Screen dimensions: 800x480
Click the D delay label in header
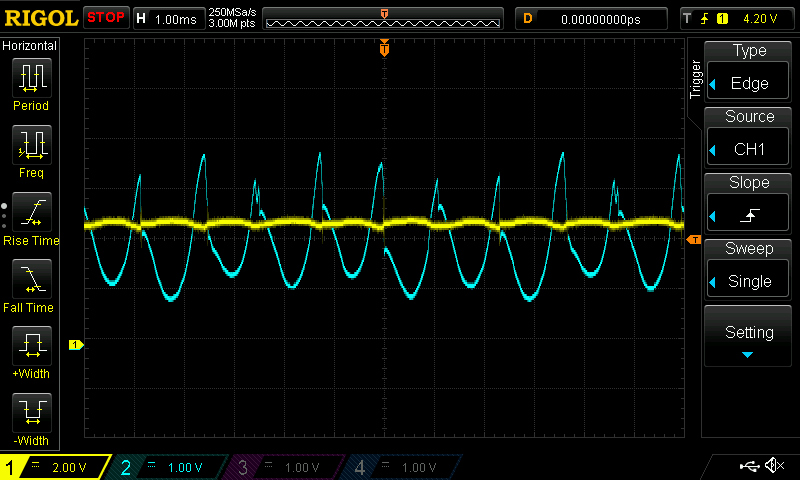[528, 19]
